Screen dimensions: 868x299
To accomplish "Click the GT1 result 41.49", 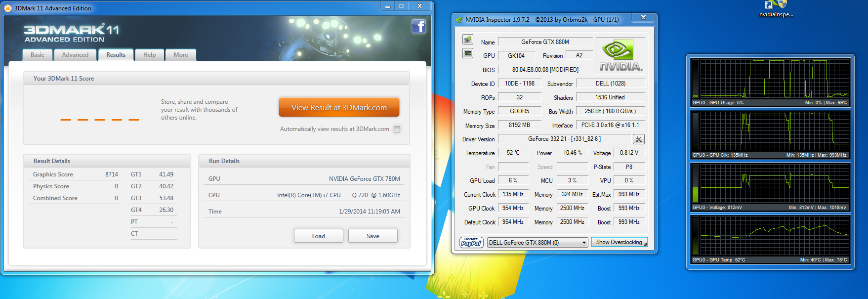I will coord(166,174).
